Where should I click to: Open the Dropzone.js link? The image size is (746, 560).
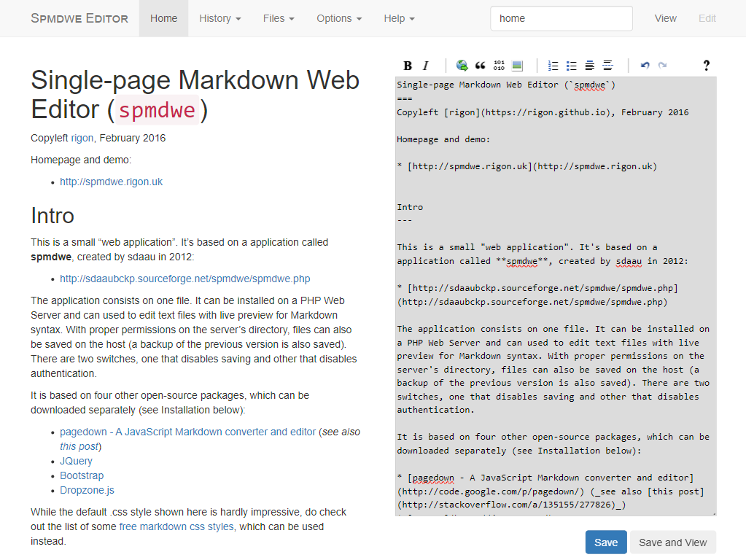pyautogui.click(x=87, y=490)
